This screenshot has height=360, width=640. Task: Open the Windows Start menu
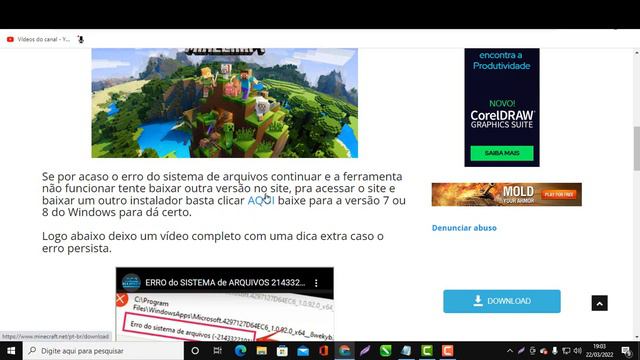11,351
